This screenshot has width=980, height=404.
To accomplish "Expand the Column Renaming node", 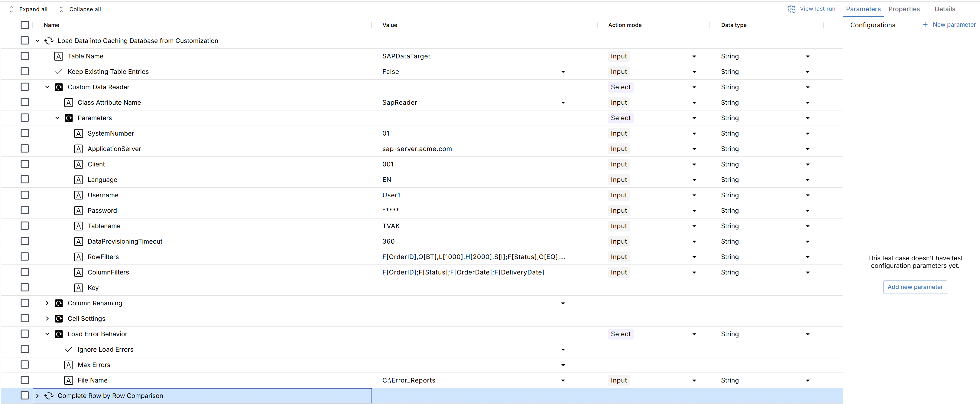I will [47, 303].
